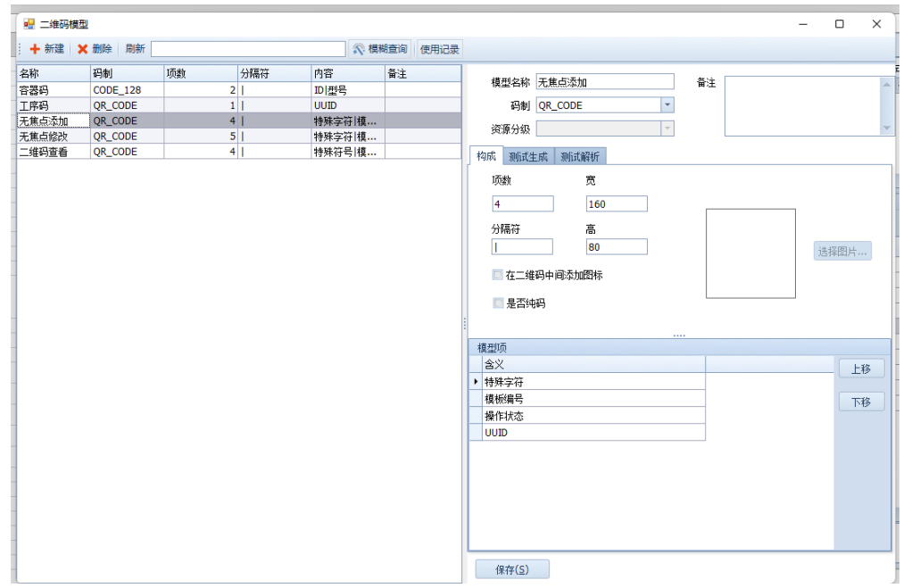The image size is (903, 588).
Task: Open the 资源分级 dropdown
Action: [667, 128]
